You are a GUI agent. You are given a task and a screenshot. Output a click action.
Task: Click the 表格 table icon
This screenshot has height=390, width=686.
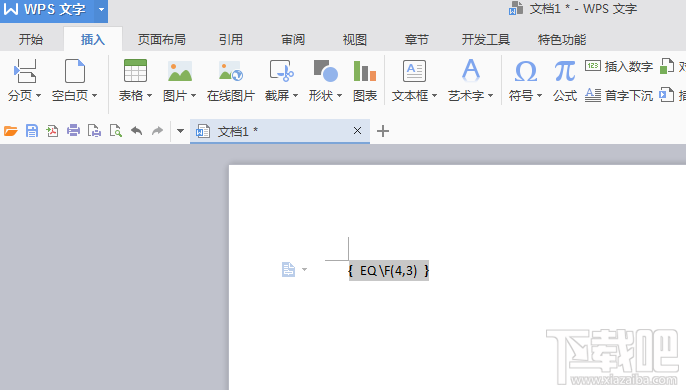click(135, 71)
